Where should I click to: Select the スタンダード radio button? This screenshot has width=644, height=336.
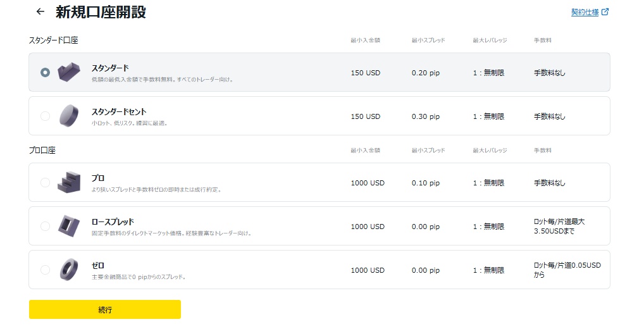45,72
